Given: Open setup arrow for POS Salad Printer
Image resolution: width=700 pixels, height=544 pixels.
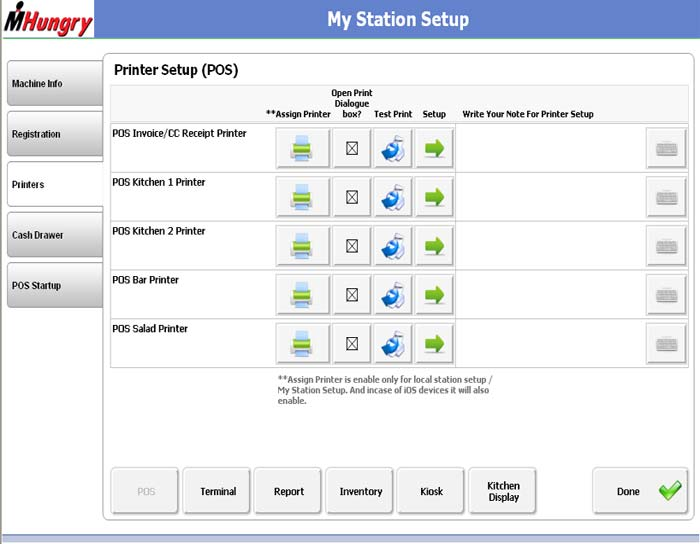Looking at the screenshot, I should coord(434,344).
